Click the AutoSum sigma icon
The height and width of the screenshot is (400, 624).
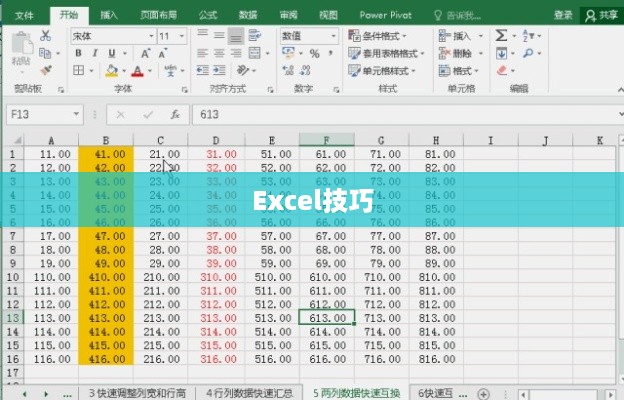(x=501, y=35)
